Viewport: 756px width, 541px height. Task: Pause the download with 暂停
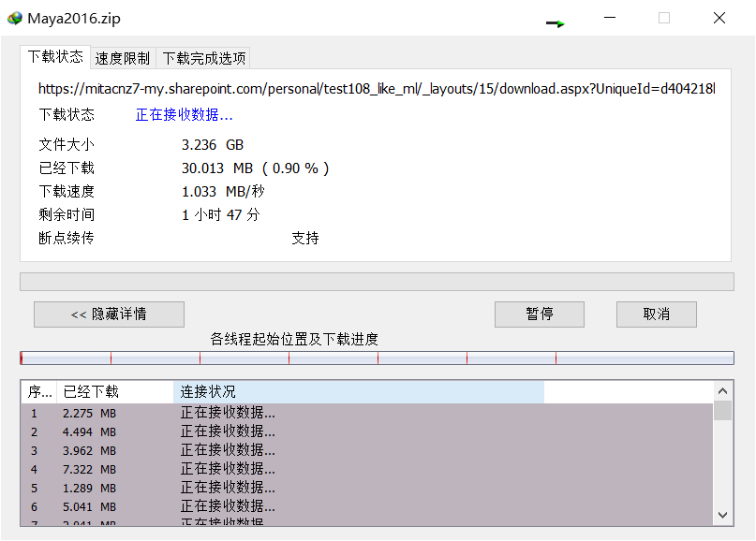point(539,314)
